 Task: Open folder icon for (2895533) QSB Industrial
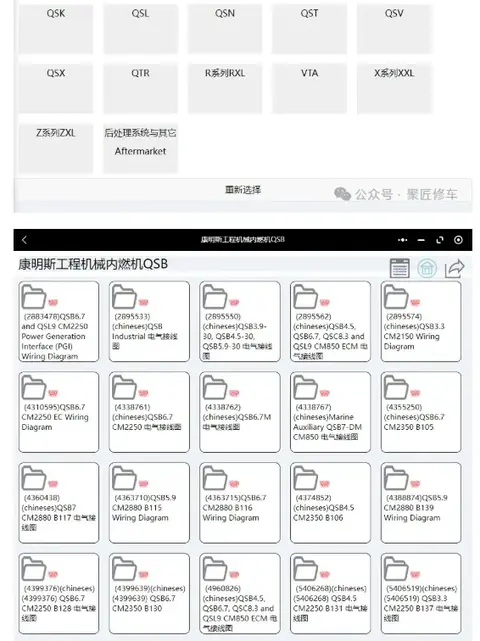(x=124, y=297)
